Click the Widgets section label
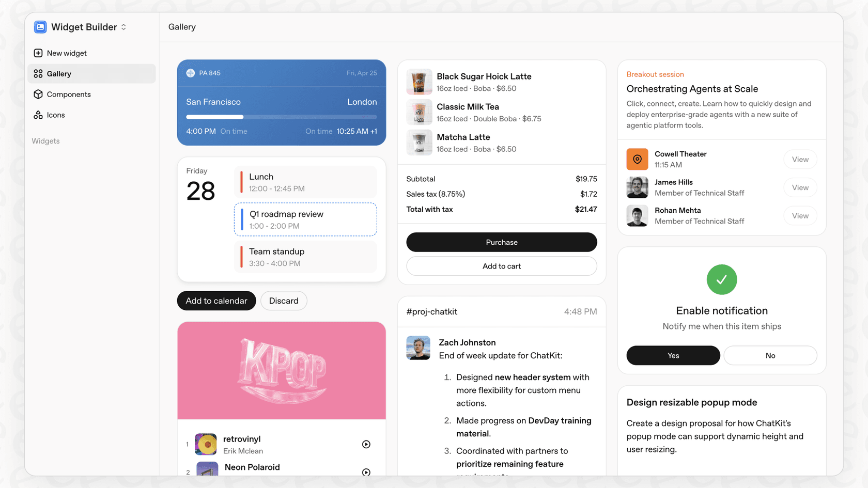The image size is (868, 488). [45, 140]
